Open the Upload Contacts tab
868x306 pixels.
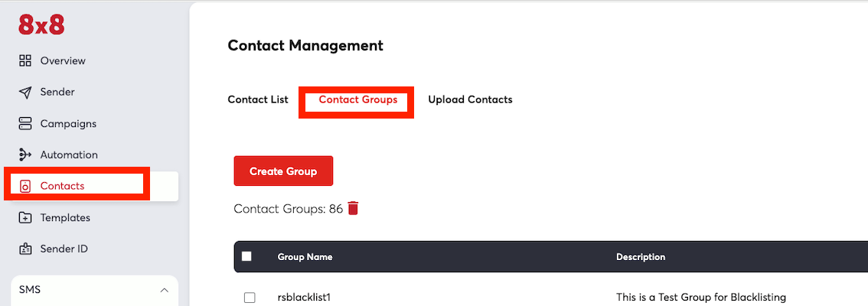point(470,99)
